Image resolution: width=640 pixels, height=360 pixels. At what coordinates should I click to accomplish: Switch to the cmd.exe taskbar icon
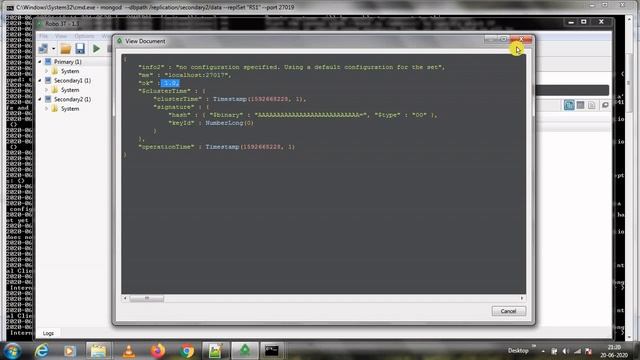pyautogui.click(x=272, y=351)
